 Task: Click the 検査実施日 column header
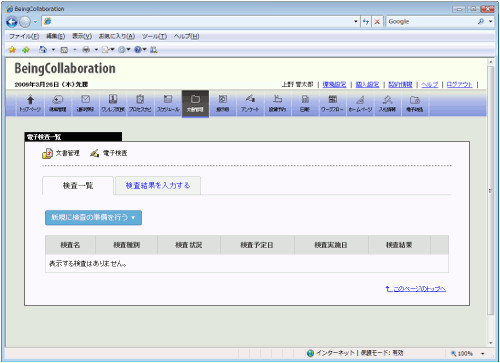coord(331,245)
